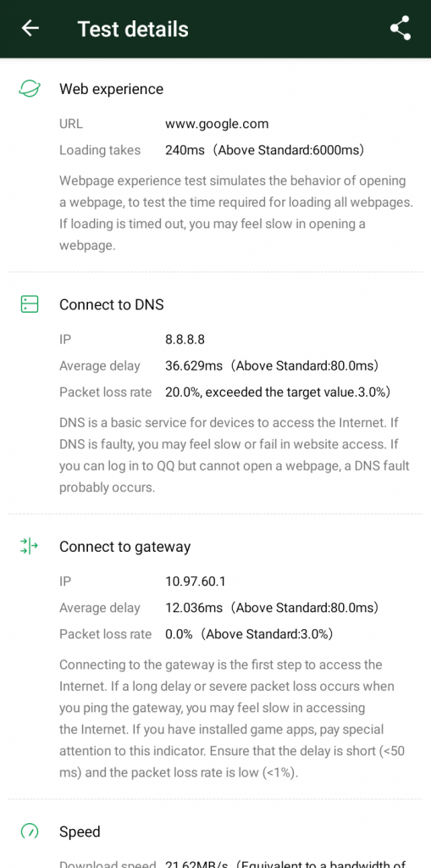This screenshot has height=868, width=431.
Task: Click the DNS description paragraph
Action: (234, 455)
